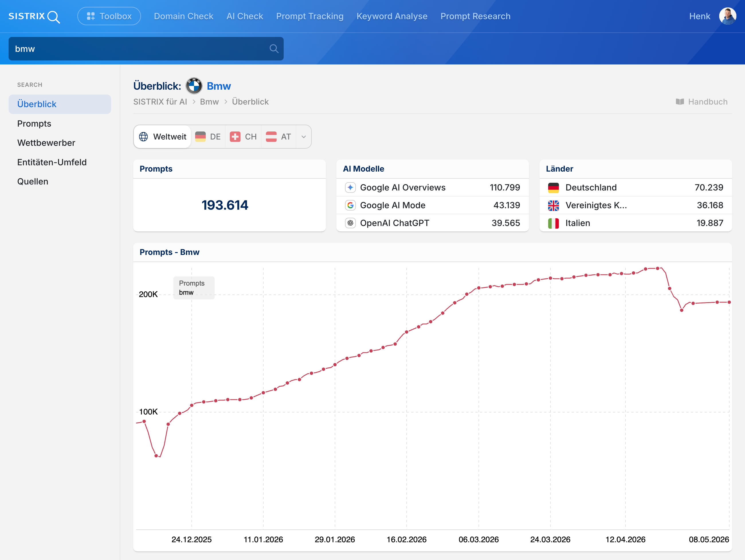The width and height of the screenshot is (745, 560).
Task: Click the 08.05.2026 axis date label
Action: tap(709, 539)
